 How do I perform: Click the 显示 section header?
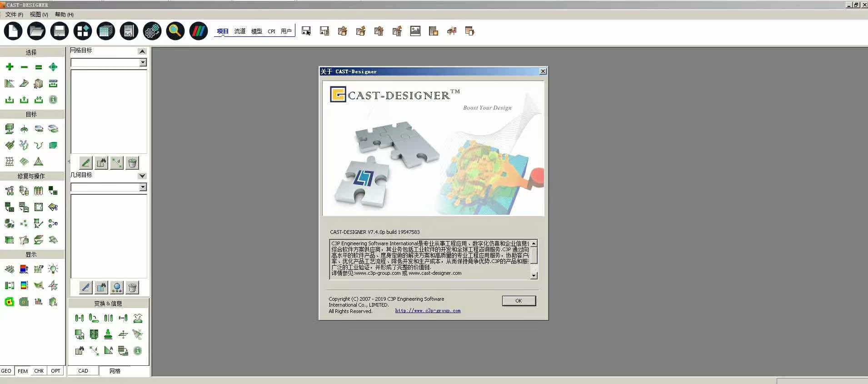coord(31,254)
